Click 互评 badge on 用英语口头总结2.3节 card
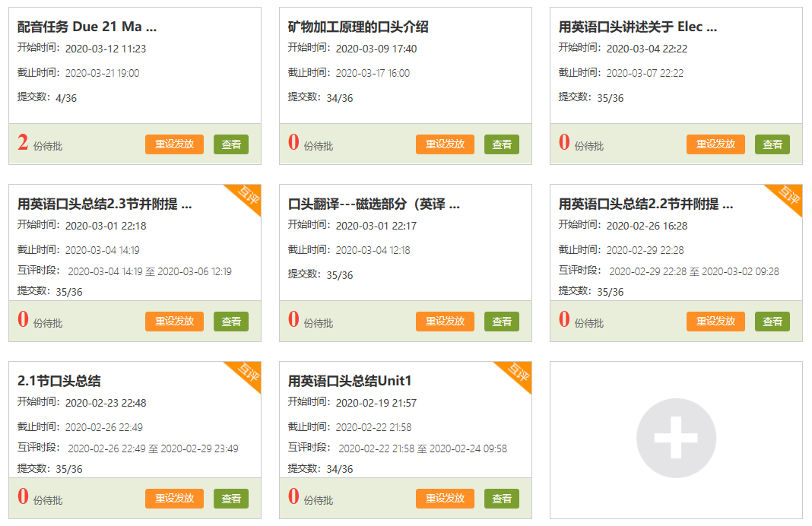 pos(248,196)
